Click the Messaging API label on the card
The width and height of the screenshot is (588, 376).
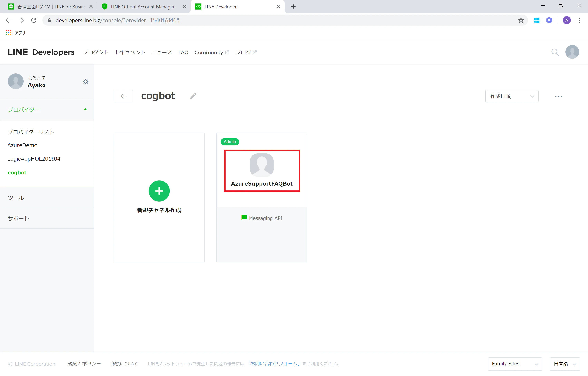(266, 218)
